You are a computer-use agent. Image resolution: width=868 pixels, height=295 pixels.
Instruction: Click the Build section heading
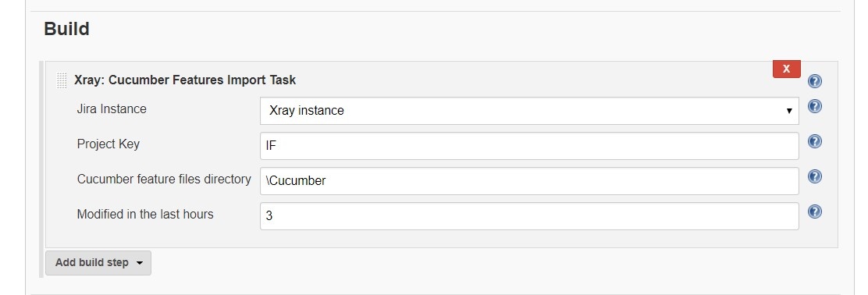pos(66,29)
